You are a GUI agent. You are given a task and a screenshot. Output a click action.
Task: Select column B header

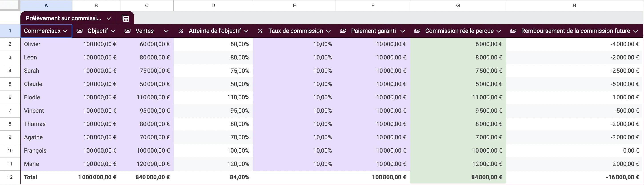(96, 6)
